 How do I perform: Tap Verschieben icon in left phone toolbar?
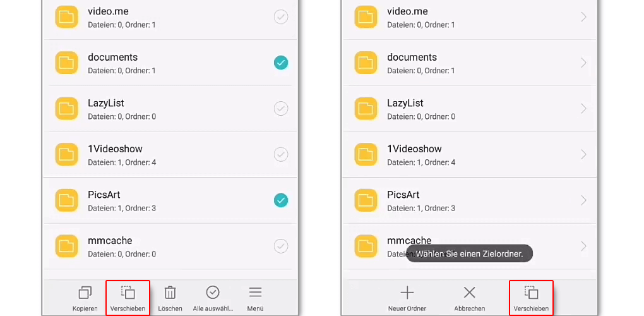(128, 292)
